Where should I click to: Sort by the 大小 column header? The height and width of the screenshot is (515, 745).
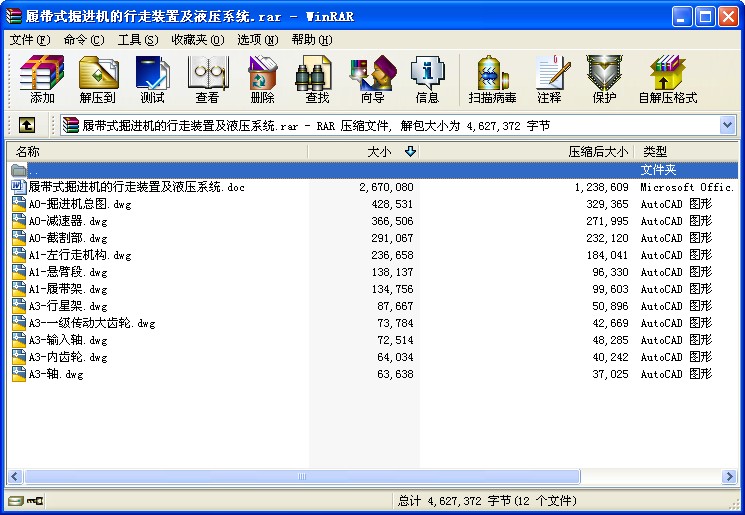click(363, 152)
